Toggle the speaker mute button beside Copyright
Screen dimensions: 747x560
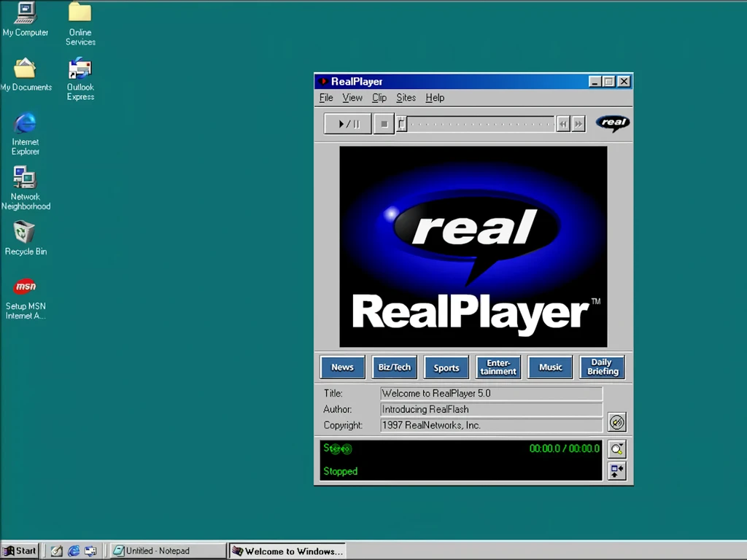(617, 422)
